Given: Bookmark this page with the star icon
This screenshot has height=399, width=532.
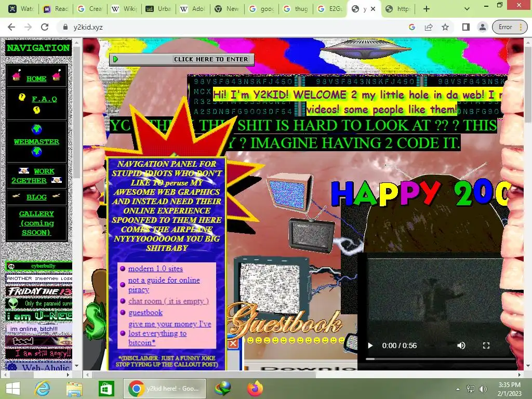Looking at the screenshot, I should tap(445, 27).
